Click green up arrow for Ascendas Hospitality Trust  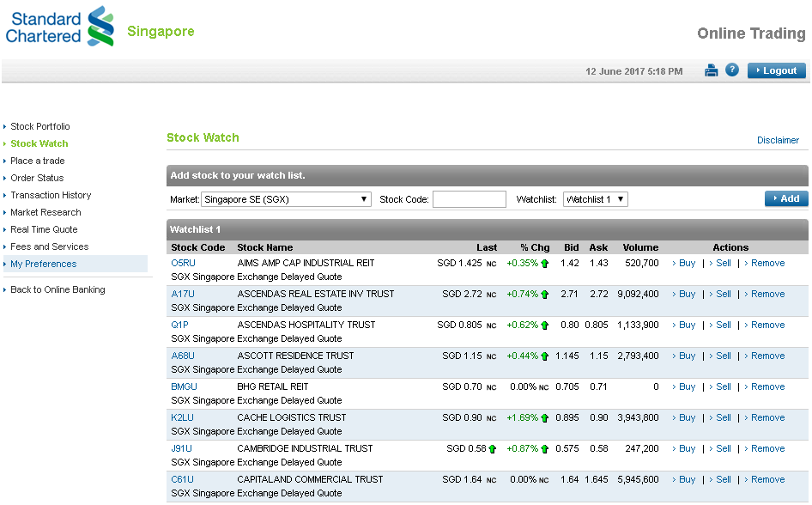click(544, 326)
